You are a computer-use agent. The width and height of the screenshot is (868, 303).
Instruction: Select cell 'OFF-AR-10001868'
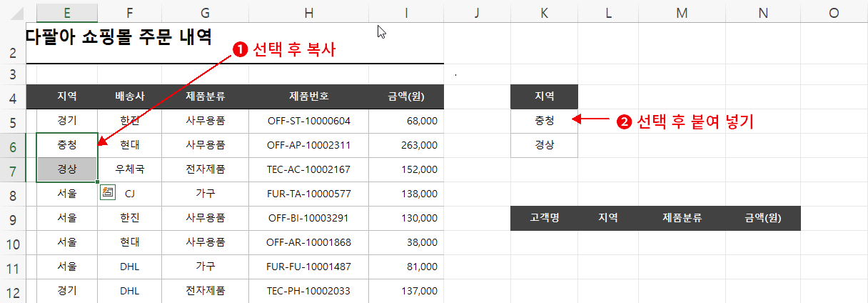click(x=308, y=242)
